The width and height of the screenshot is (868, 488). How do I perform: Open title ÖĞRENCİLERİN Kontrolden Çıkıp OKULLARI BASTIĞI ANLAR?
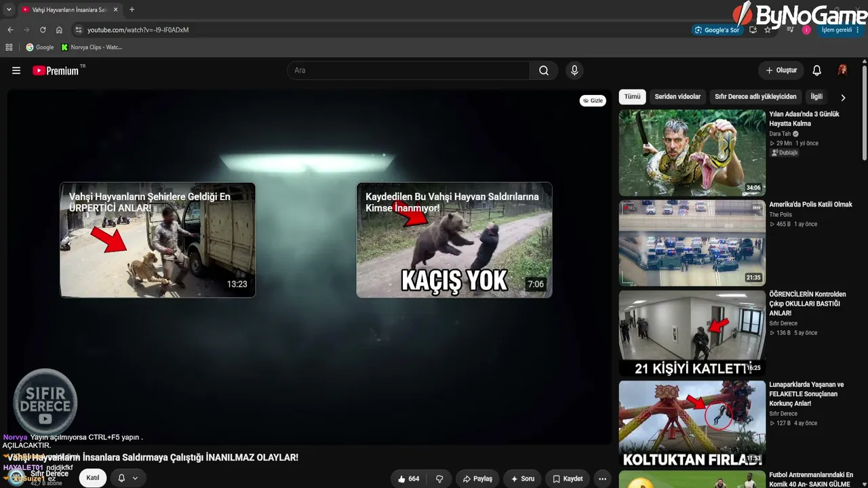pos(808,304)
